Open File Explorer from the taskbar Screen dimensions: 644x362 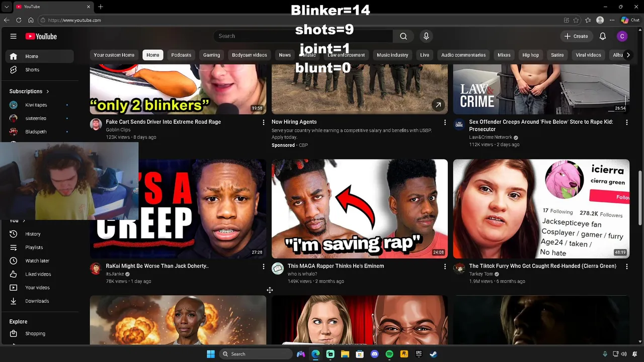point(345,354)
